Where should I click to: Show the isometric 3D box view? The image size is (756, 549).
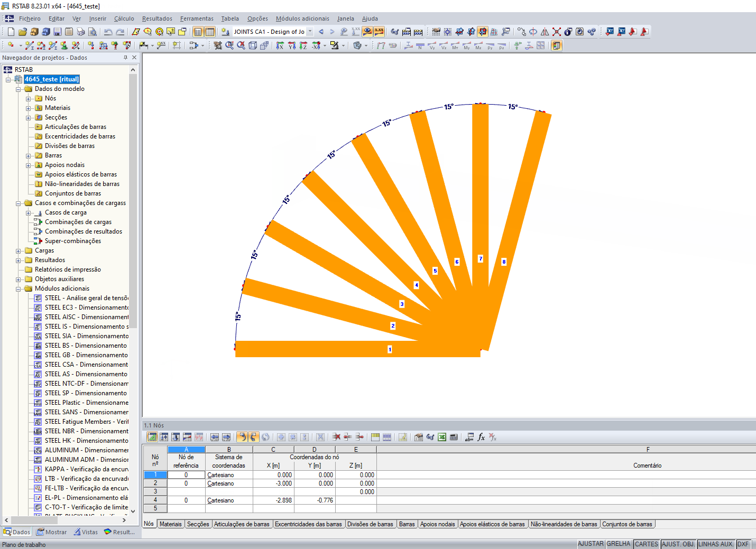253,45
